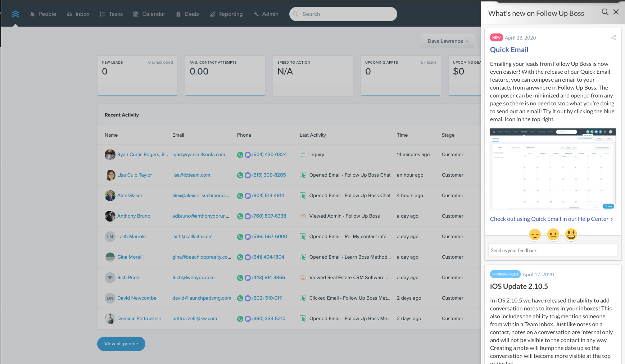Call Ryan Curtis Rogers using the green phone icon
Image resolution: width=625 pixels, height=364 pixels.
pos(240,155)
